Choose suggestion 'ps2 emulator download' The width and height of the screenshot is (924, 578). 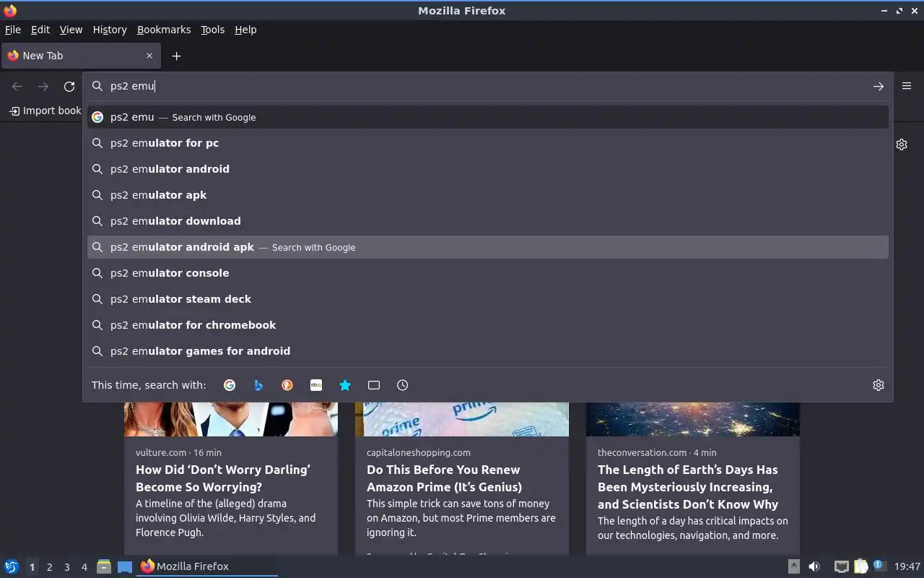[488, 221]
